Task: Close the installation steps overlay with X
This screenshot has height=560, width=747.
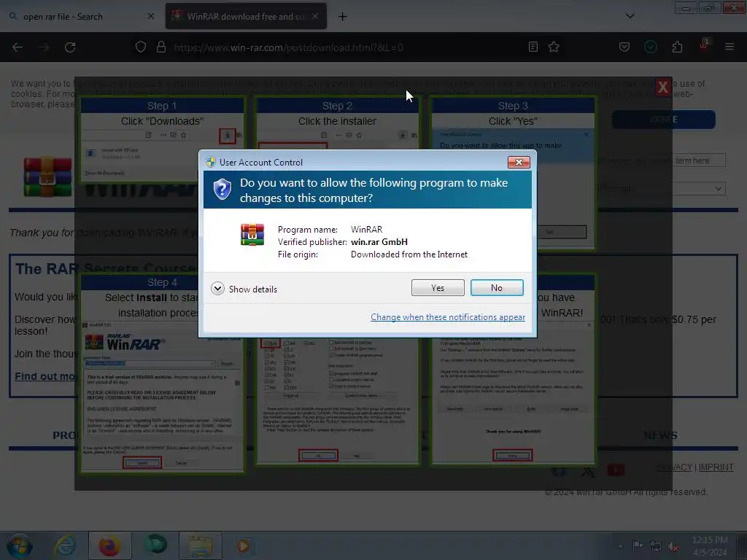Action: pyautogui.click(x=662, y=87)
